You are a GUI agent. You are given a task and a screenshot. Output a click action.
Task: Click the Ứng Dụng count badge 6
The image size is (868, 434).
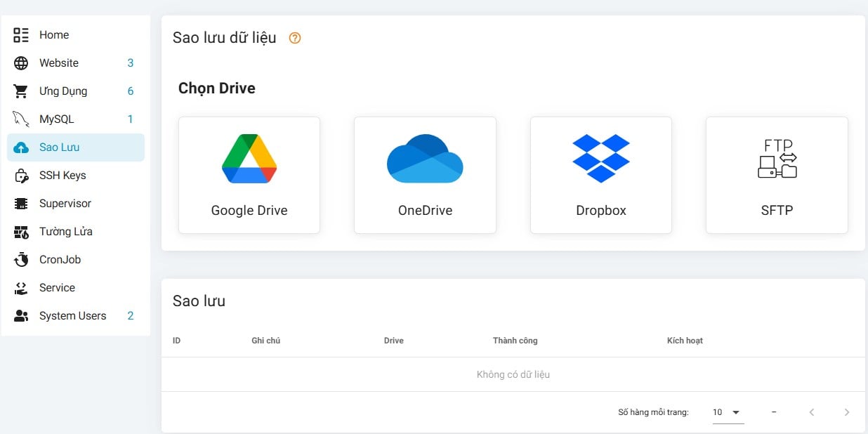click(131, 91)
